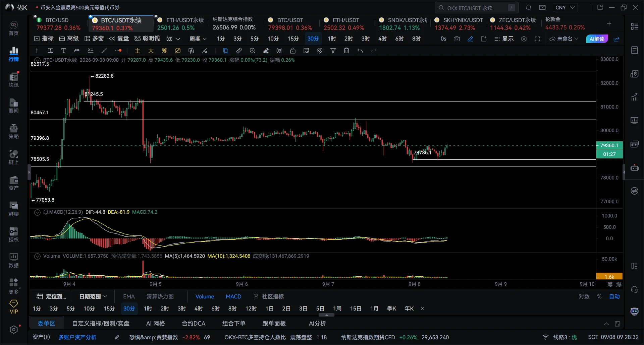Select the magnifier zoom tool

click(x=253, y=51)
